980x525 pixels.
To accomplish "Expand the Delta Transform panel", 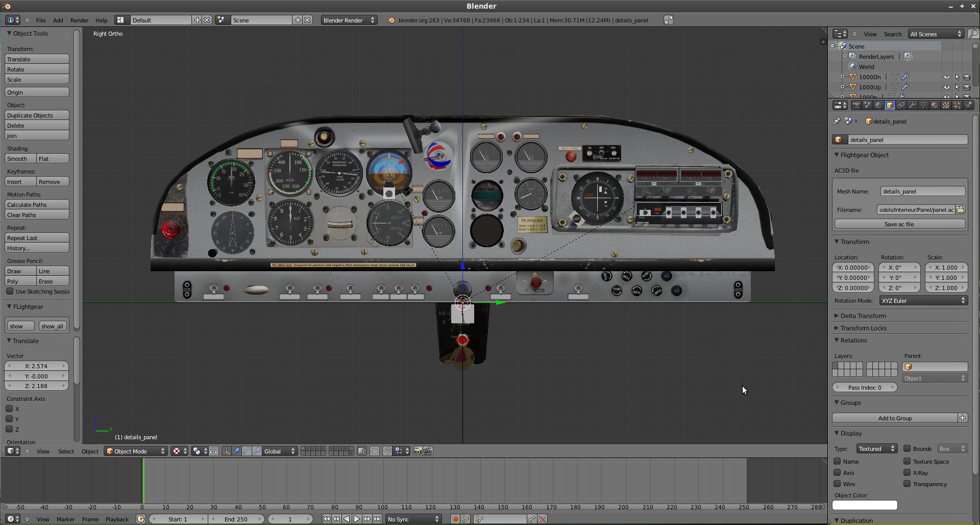I will pos(863,316).
